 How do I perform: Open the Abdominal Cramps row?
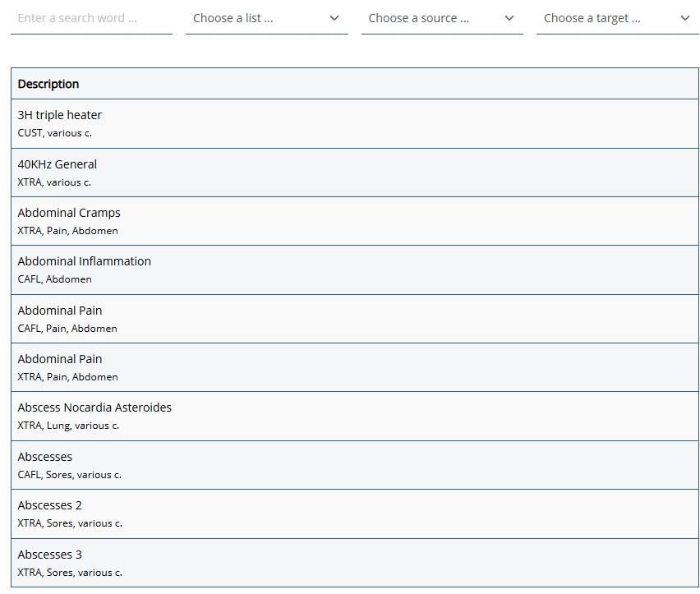pyautogui.click(x=69, y=213)
